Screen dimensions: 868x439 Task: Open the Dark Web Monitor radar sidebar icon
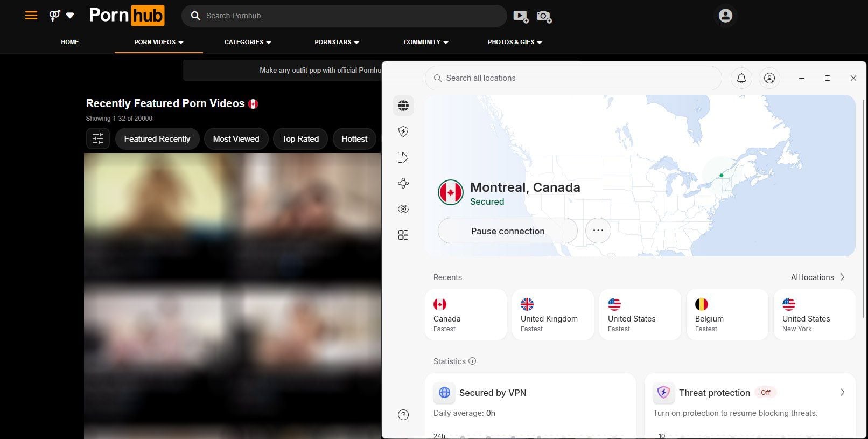pos(403,209)
